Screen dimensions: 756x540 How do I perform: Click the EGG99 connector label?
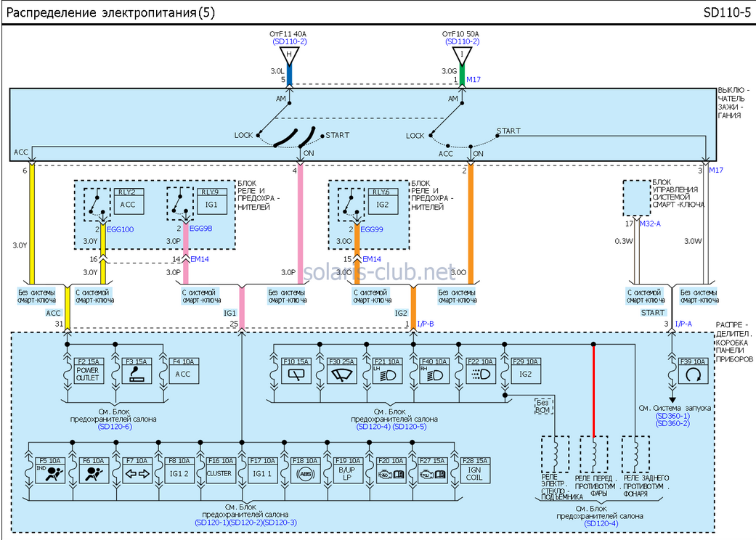pos(372,229)
